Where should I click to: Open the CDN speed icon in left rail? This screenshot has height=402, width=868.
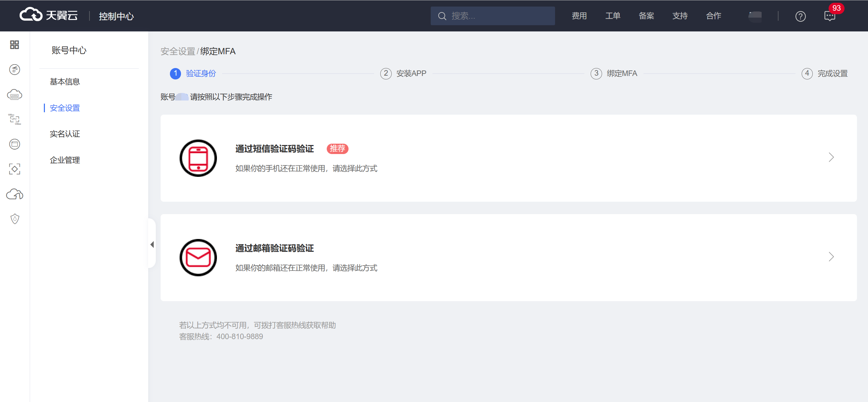coord(15,69)
